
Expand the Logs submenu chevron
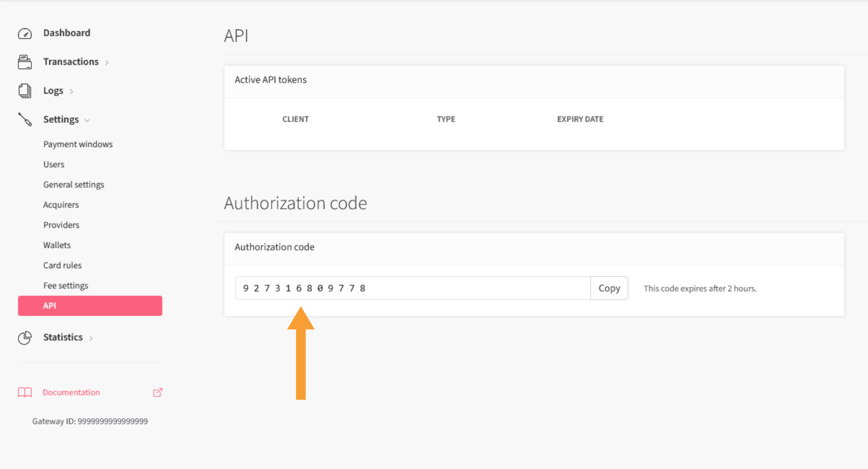[71, 91]
